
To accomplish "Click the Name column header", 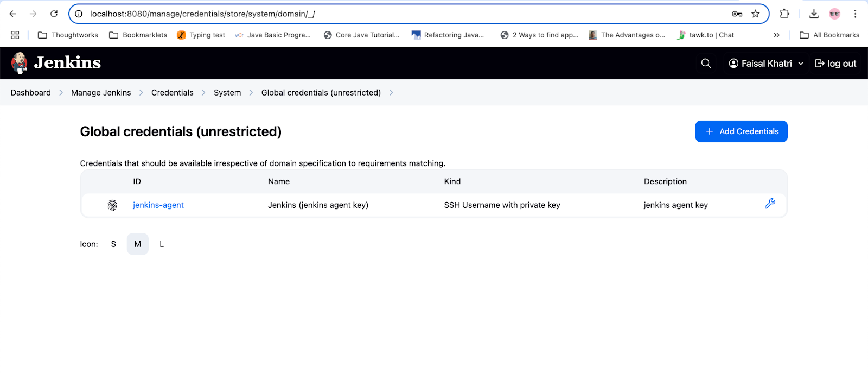I will pyautogui.click(x=279, y=181).
